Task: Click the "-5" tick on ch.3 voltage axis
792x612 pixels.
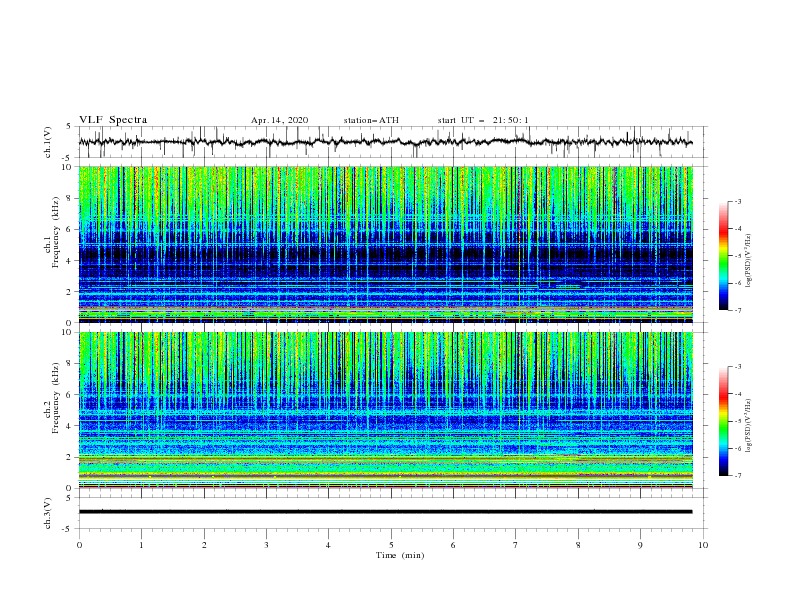Action: pos(68,529)
